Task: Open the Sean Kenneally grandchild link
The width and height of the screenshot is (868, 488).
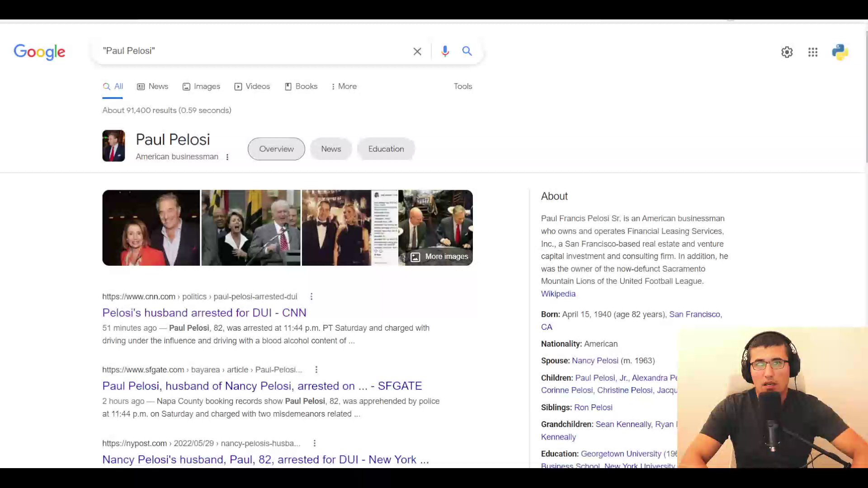Action: point(623,424)
